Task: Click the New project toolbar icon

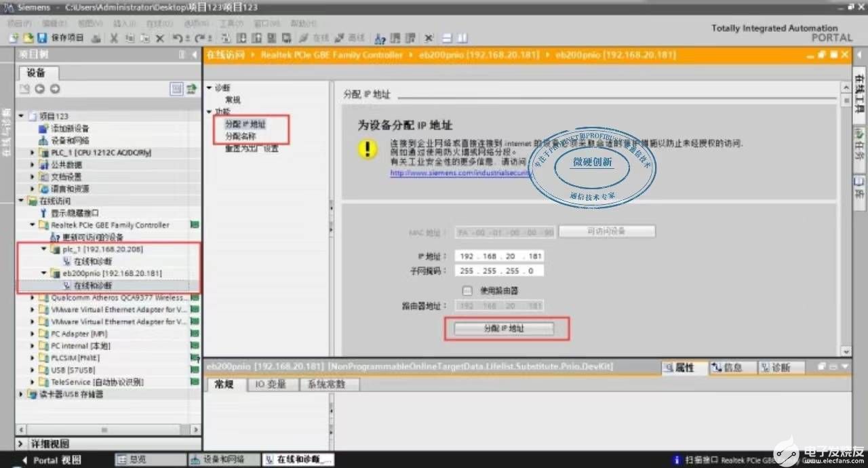Action: tap(14, 38)
